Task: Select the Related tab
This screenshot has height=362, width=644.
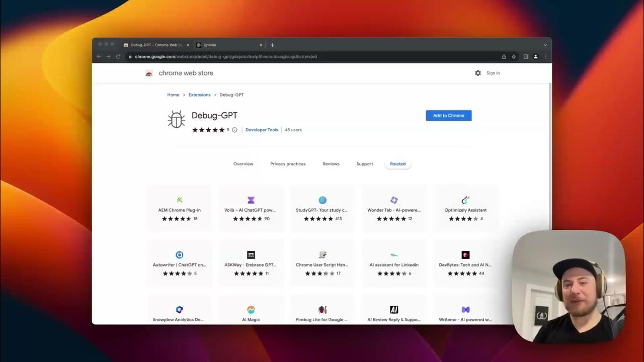Action: pyautogui.click(x=397, y=164)
